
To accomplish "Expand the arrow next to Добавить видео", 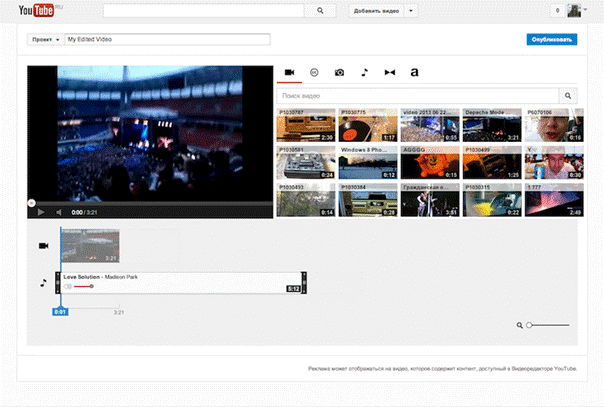I will [411, 11].
